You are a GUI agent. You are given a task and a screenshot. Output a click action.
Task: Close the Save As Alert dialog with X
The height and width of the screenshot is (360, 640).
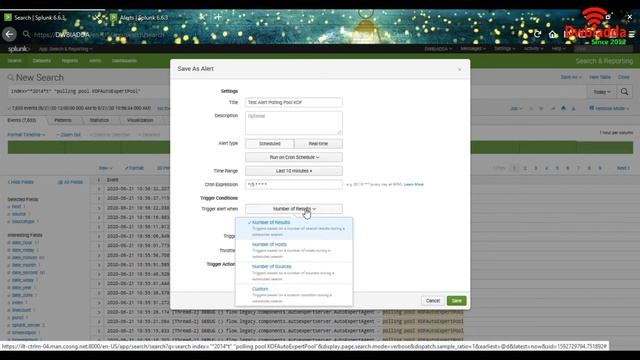coord(460,69)
